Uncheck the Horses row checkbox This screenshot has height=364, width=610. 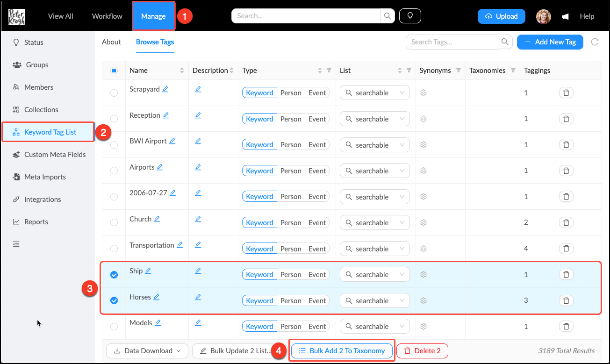point(114,300)
